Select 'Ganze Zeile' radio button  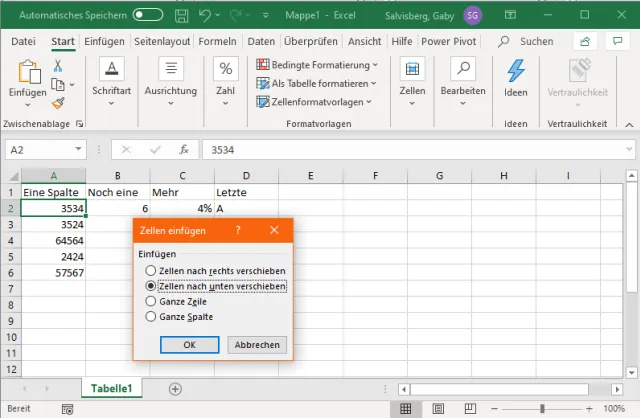click(151, 301)
